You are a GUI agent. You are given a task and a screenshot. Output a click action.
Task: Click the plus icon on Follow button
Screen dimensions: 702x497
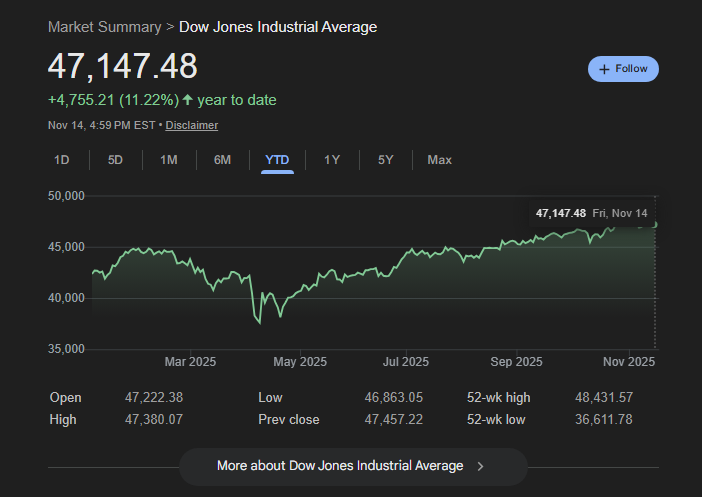(x=604, y=69)
